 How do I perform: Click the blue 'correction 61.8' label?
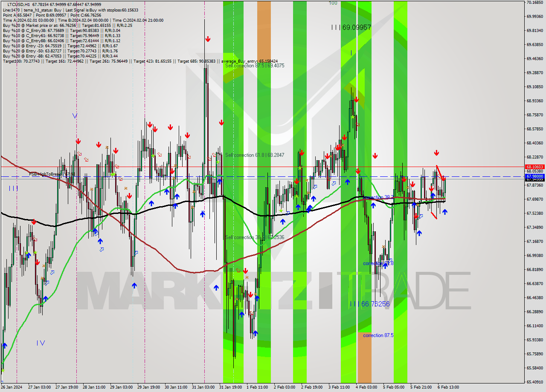tap(378, 263)
